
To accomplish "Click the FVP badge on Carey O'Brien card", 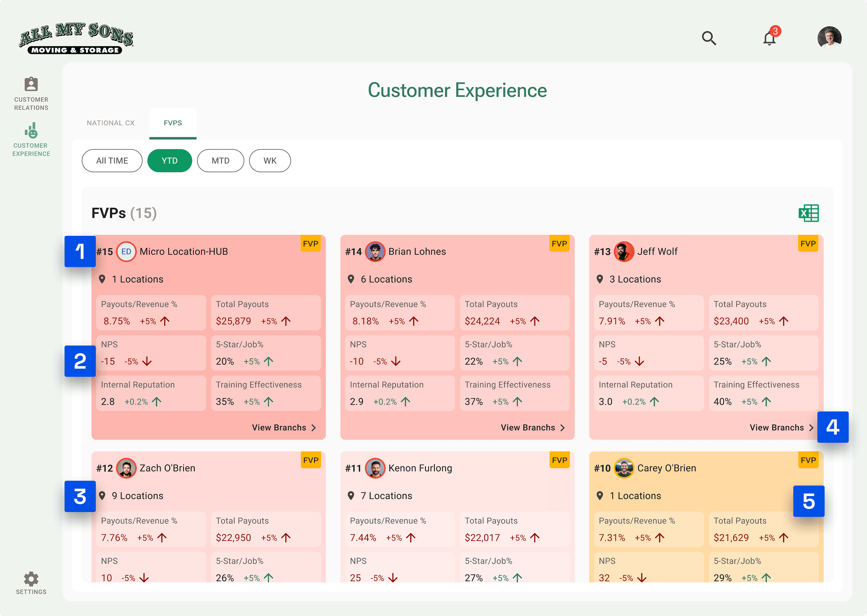I will coord(808,460).
